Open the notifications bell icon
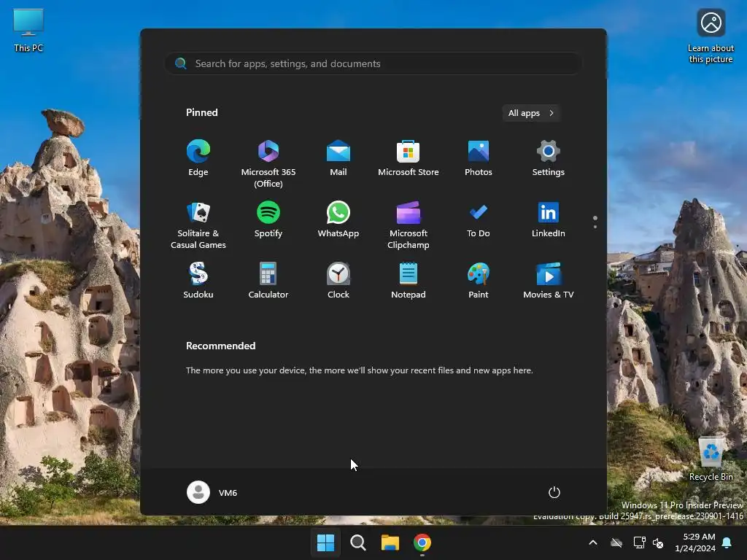The width and height of the screenshot is (747, 560). [x=727, y=542]
